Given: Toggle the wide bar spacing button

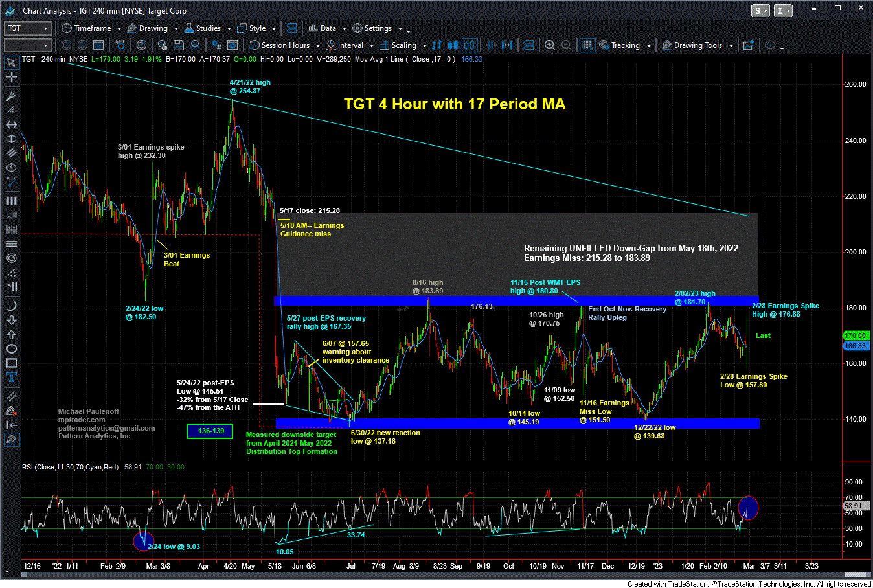Looking at the screenshot, I should (507, 45).
